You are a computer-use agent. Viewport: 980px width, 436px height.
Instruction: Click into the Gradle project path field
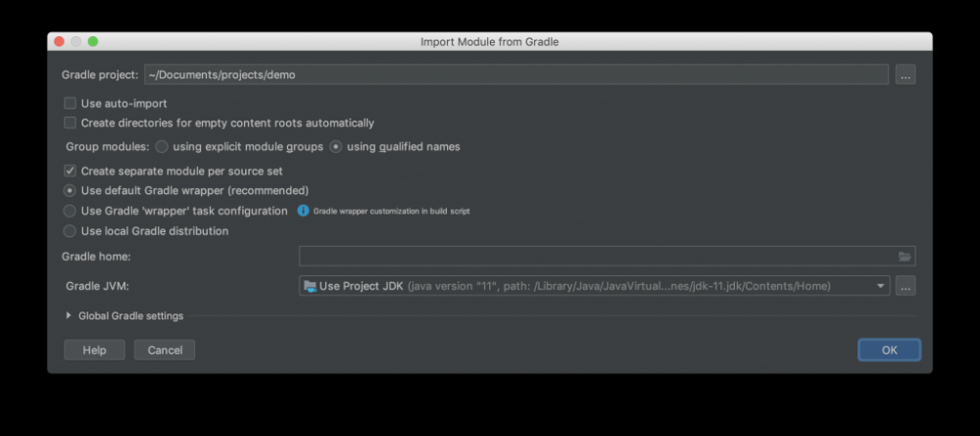[x=515, y=74]
